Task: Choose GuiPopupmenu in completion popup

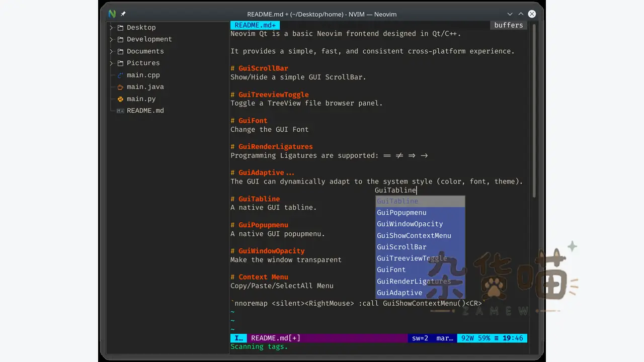Action: [420, 213]
